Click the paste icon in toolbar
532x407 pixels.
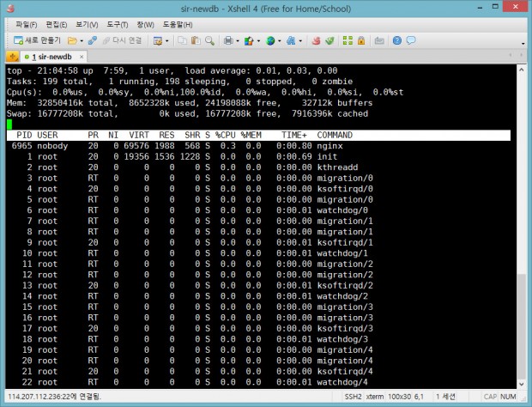click(195, 40)
